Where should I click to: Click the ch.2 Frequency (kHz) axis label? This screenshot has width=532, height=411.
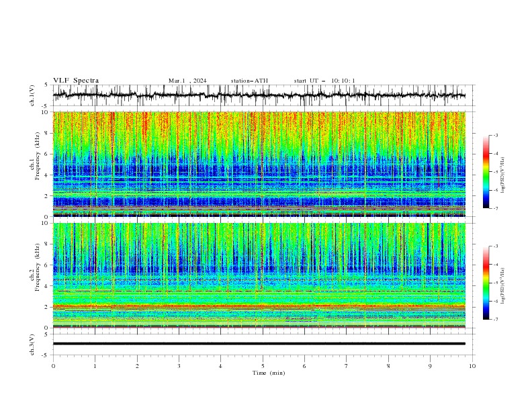(36, 267)
